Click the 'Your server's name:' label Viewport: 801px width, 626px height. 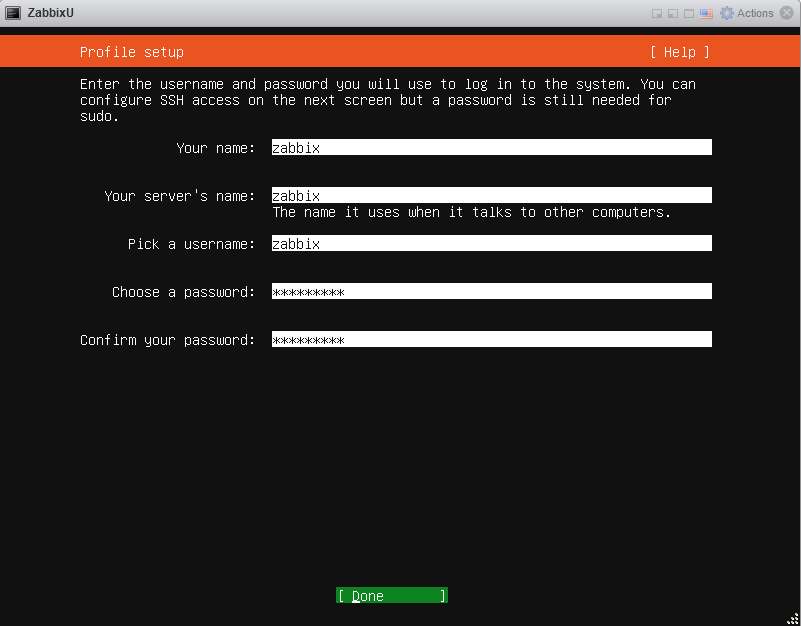tap(179, 196)
